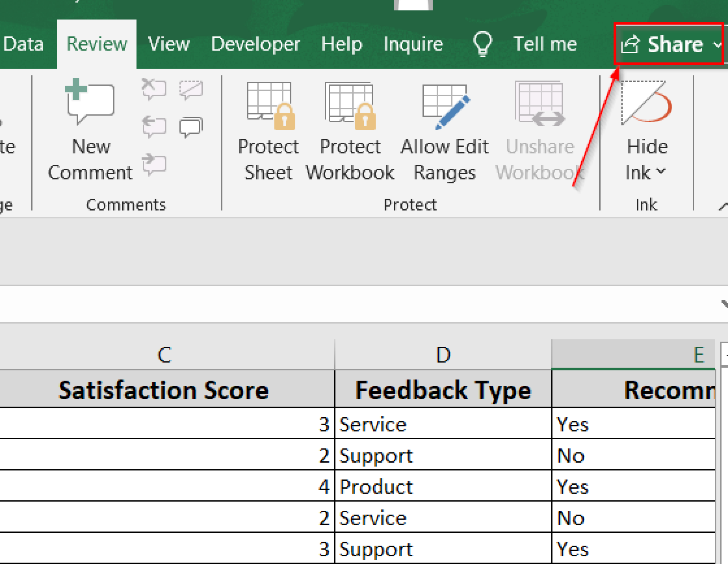Click the Feedback Type header cell
This screenshot has width=728, height=564.
(443, 390)
